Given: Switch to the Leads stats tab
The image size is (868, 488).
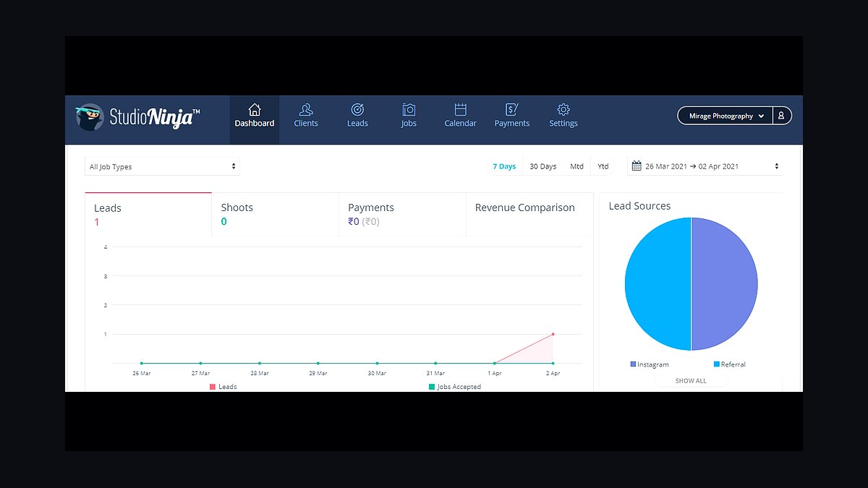Looking at the screenshot, I should click(x=148, y=215).
